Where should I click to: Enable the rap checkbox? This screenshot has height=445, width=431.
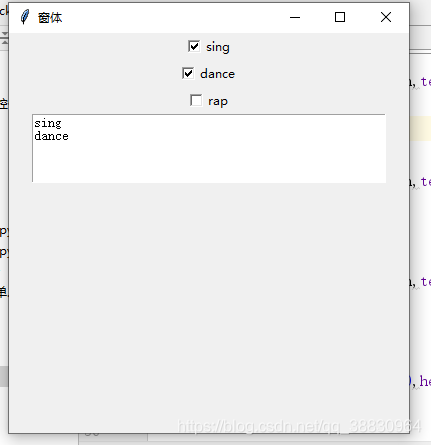point(196,100)
